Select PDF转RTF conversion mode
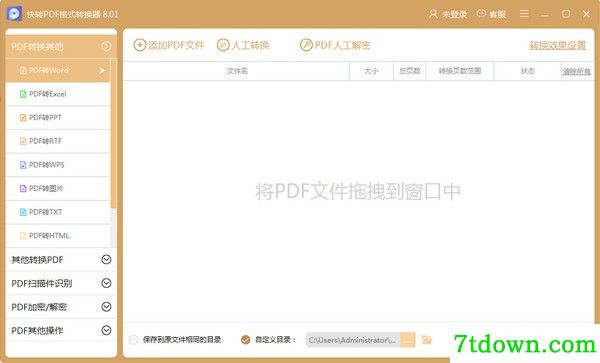The height and width of the screenshot is (363, 600). click(x=58, y=142)
